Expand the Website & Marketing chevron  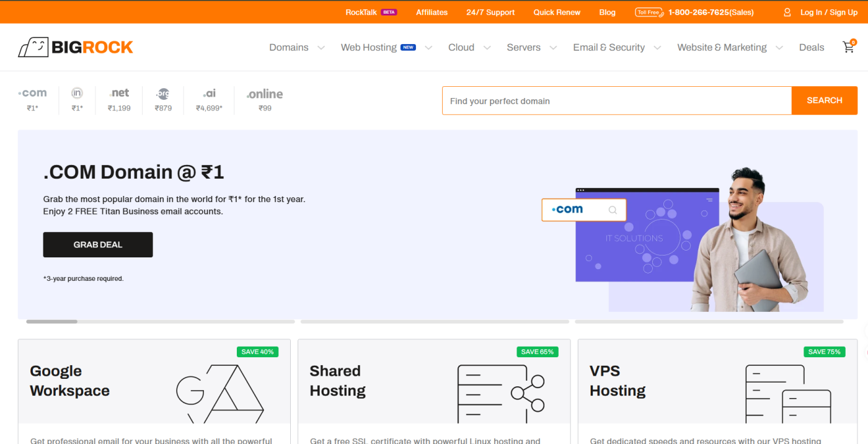click(779, 48)
